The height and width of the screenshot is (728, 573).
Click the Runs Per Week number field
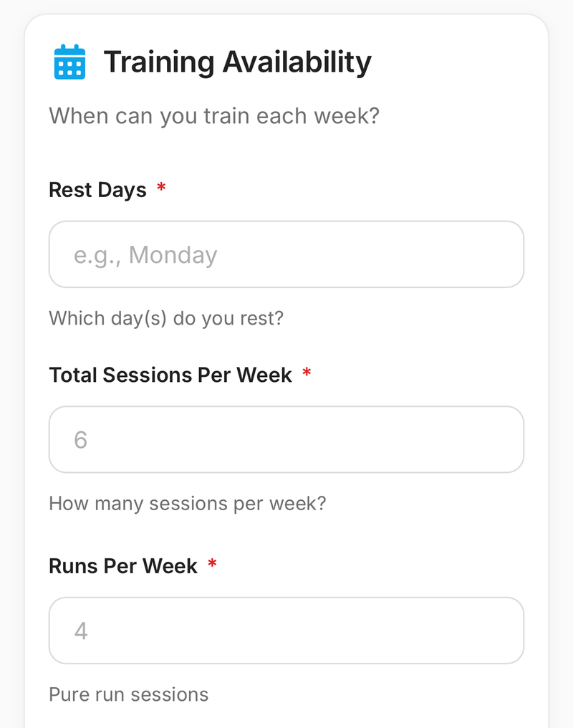click(286, 630)
